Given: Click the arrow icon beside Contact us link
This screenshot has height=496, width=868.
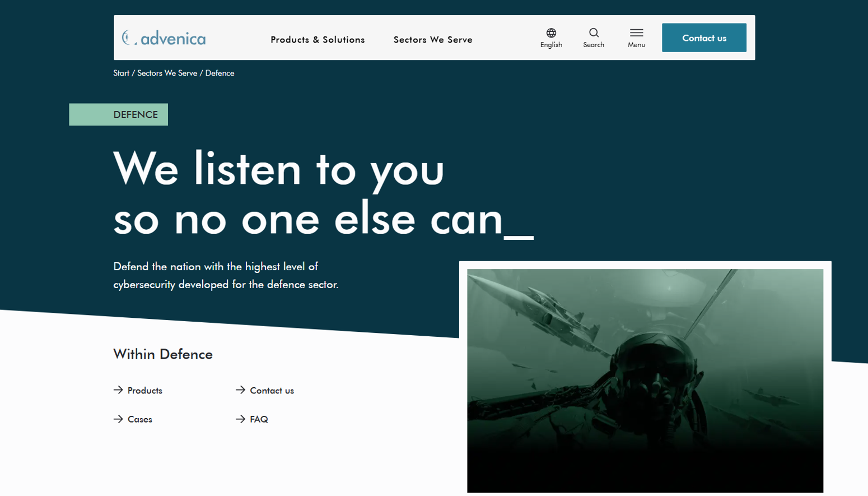Looking at the screenshot, I should pyautogui.click(x=240, y=390).
